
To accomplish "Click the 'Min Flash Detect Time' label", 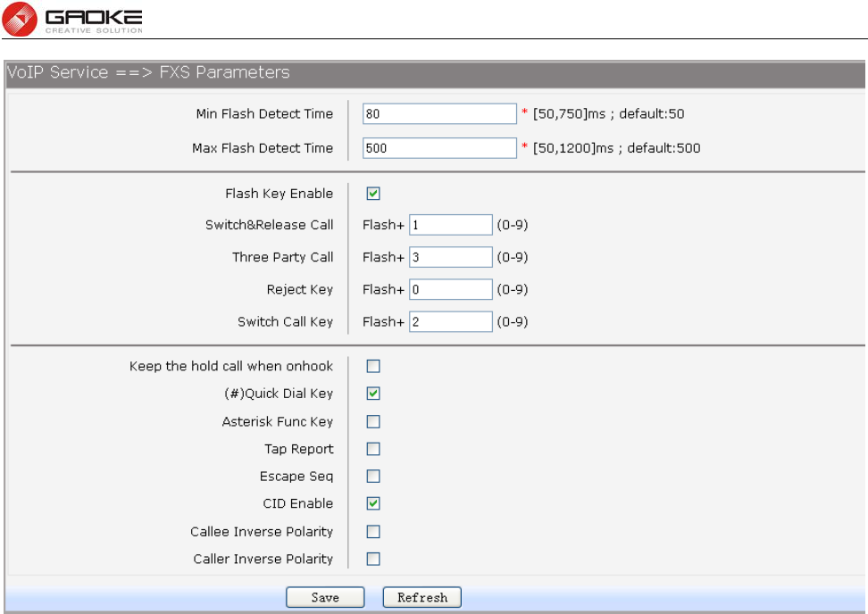I will tap(264, 114).
